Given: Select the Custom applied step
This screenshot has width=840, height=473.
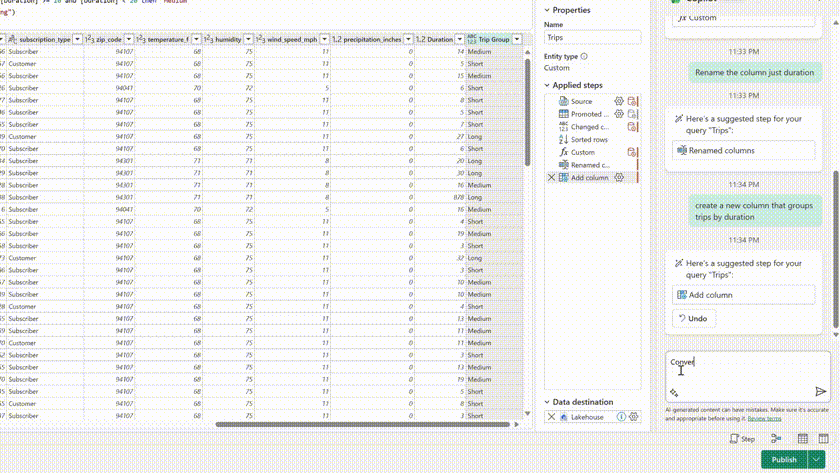Looking at the screenshot, I should 582,152.
